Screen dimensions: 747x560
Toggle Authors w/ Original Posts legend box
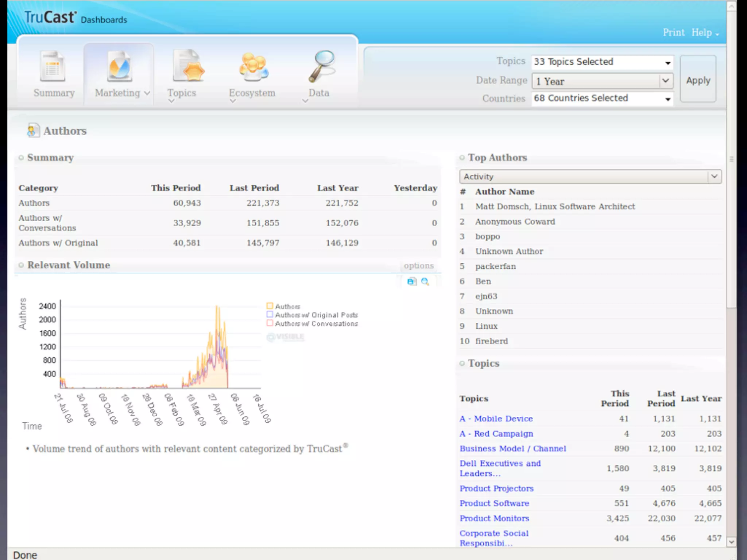270,315
